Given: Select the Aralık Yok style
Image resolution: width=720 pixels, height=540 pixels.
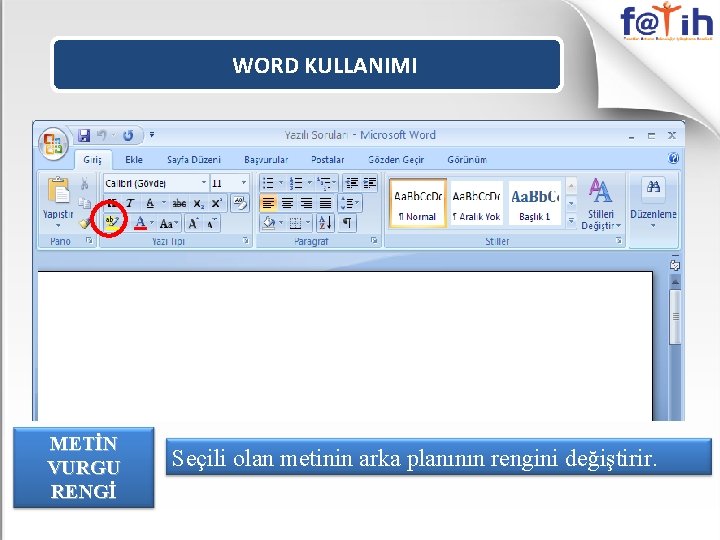Looking at the screenshot, I should click(476, 203).
